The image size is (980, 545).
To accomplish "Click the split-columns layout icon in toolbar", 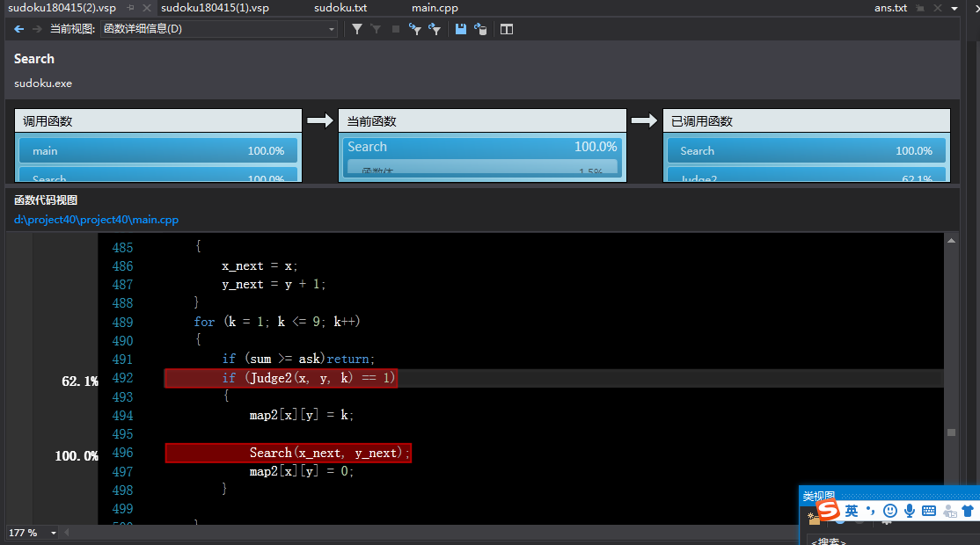I will point(507,29).
